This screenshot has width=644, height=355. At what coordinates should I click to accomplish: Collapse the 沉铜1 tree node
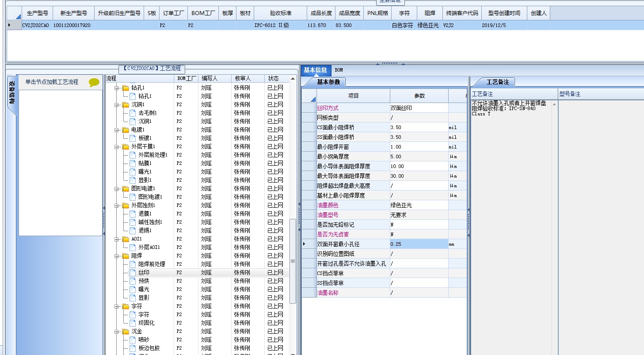pos(117,105)
